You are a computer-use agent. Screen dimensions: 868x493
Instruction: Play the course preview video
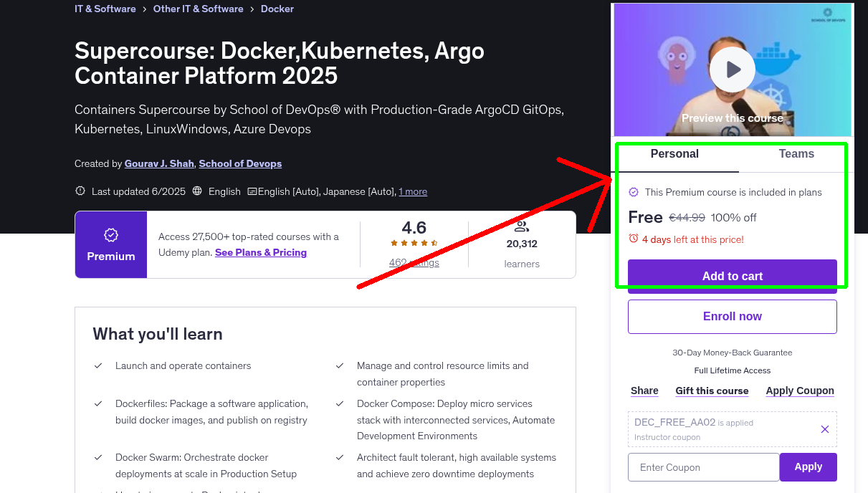point(732,69)
